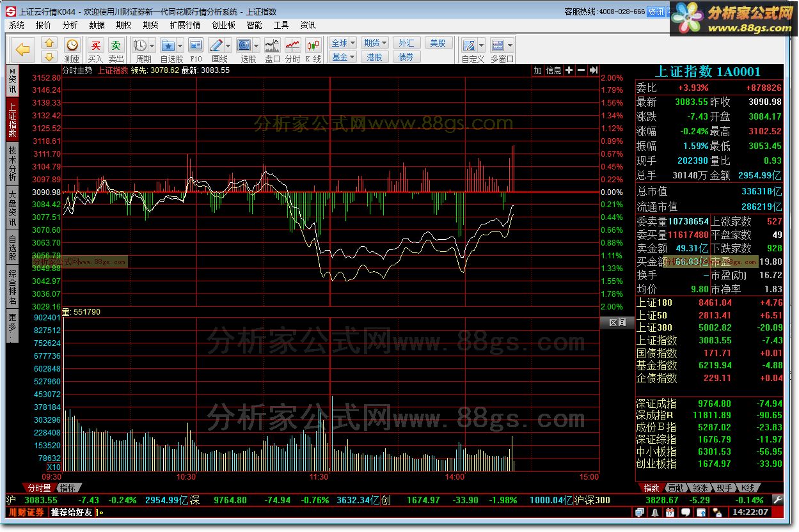Viewport: 799px width, 532px height.
Task: Click the plus zoom icon above the chart
Action: pyautogui.click(x=569, y=70)
